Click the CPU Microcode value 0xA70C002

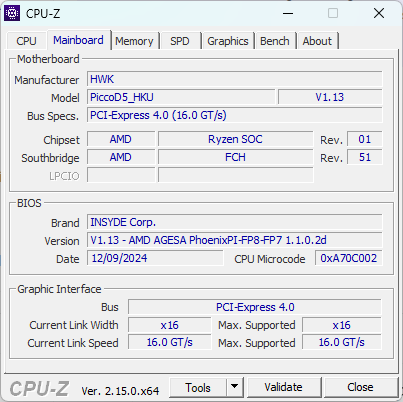[x=349, y=258]
